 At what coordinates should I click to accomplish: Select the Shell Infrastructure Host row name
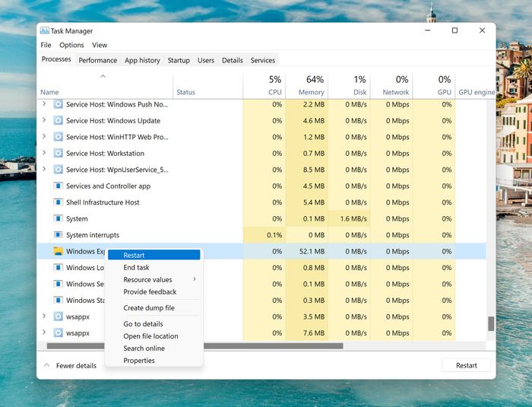[103, 202]
